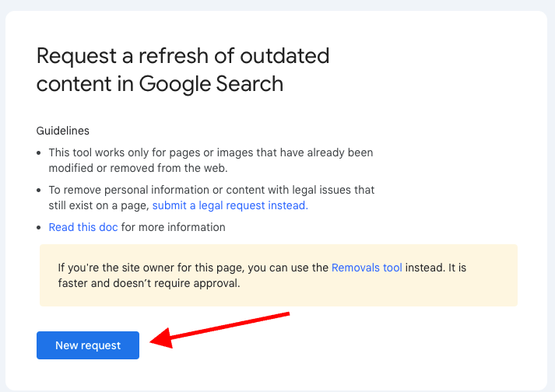This screenshot has height=392, width=555.
Task: Click the red arrow's pointed head
Action: tap(156, 341)
